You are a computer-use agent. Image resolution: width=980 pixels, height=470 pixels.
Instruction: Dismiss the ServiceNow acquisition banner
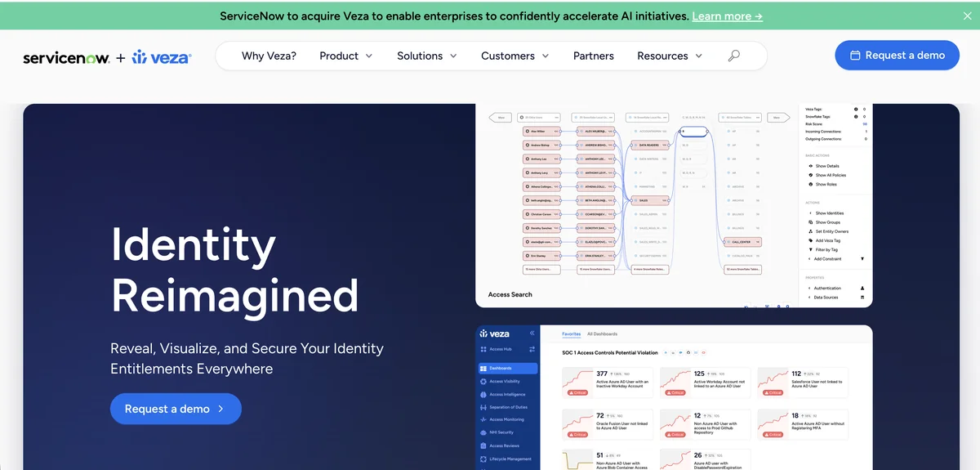click(x=967, y=16)
